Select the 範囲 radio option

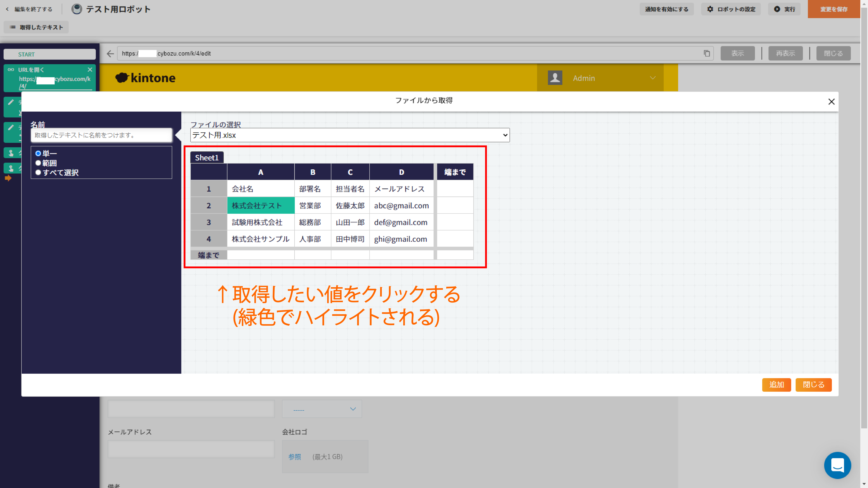pos(38,163)
